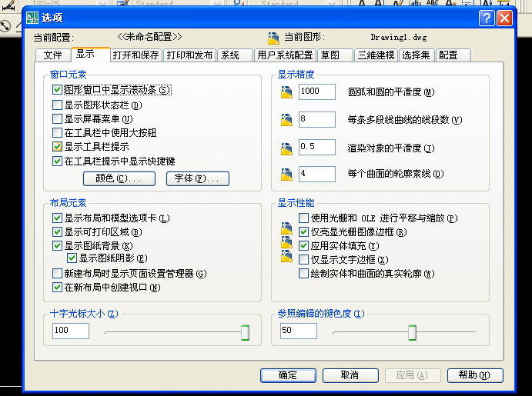Enable 在工具栏中使用大按钮 checkbox
This screenshot has height=396, width=532.
[x=57, y=133]
